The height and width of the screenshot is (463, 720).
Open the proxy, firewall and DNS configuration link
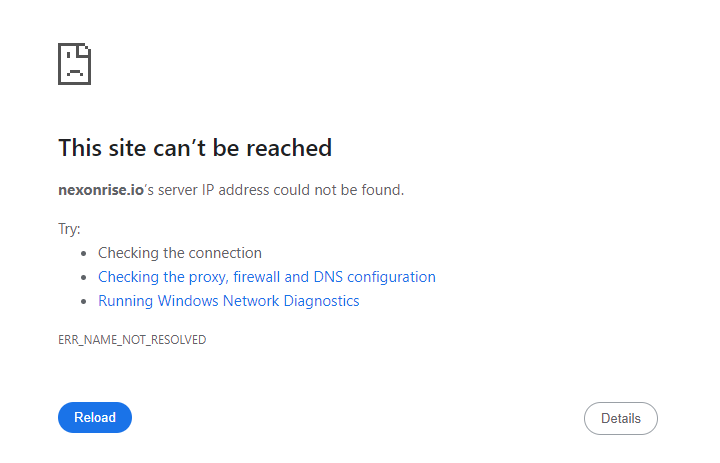point(266,277)
